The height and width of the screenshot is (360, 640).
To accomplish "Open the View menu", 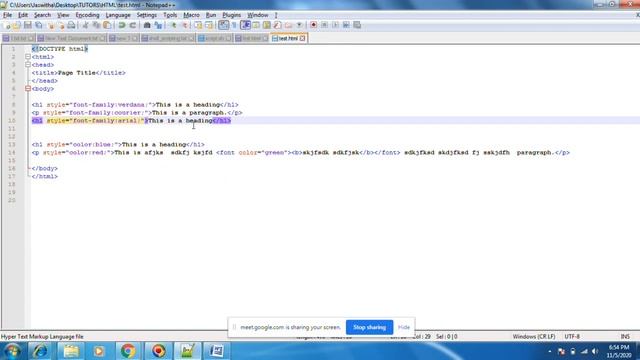I will 63,15.
